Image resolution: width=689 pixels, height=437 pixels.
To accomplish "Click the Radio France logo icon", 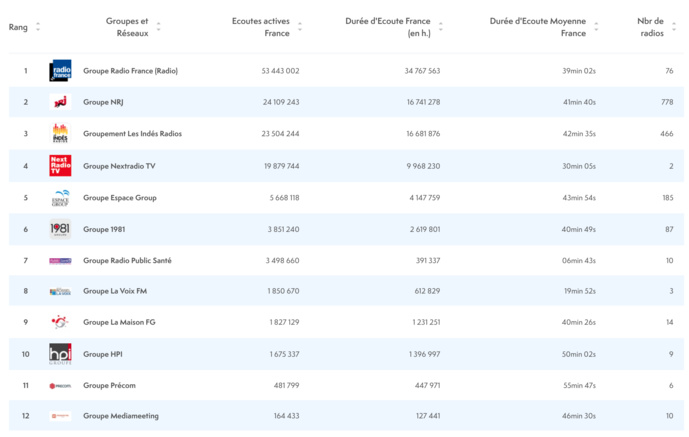I will (x=60, y=71).
